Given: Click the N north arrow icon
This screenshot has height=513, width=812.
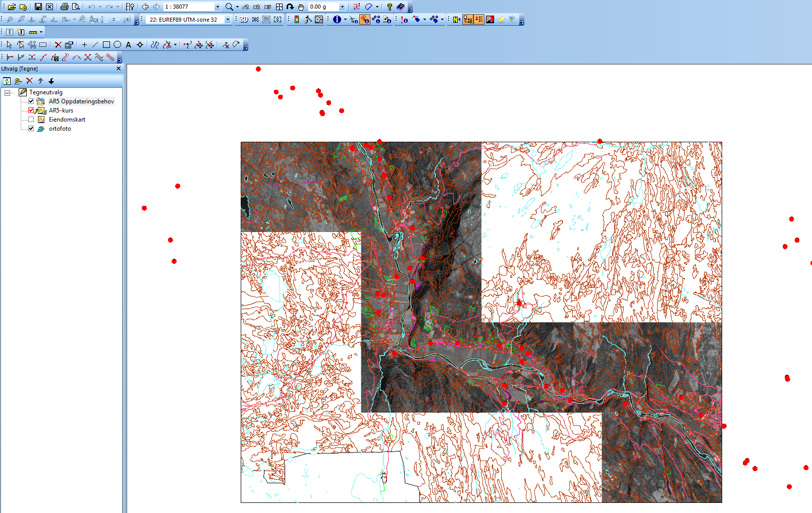Looking at the screenshot, I should pyautogui.click(x=456, y=19).
